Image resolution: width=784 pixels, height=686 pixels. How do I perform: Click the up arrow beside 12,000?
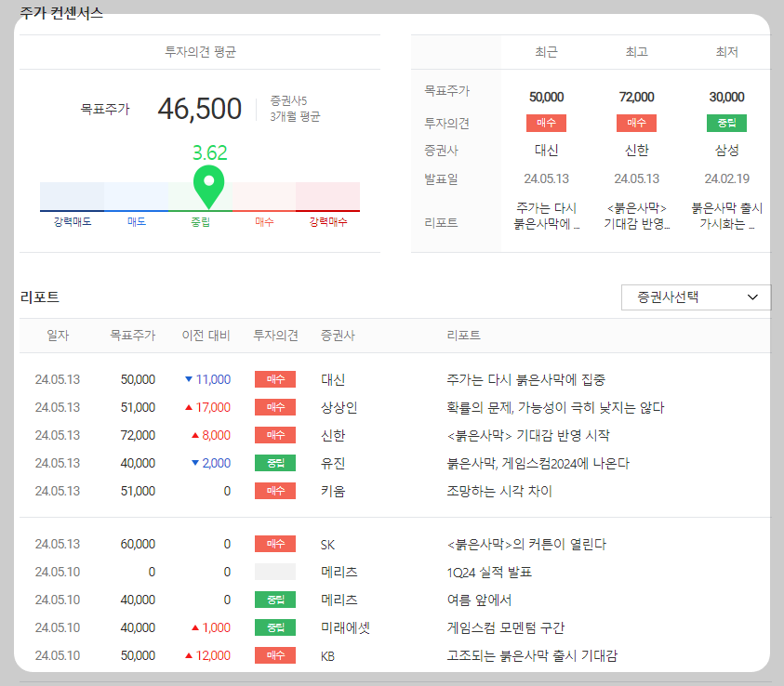click(189, 655)
